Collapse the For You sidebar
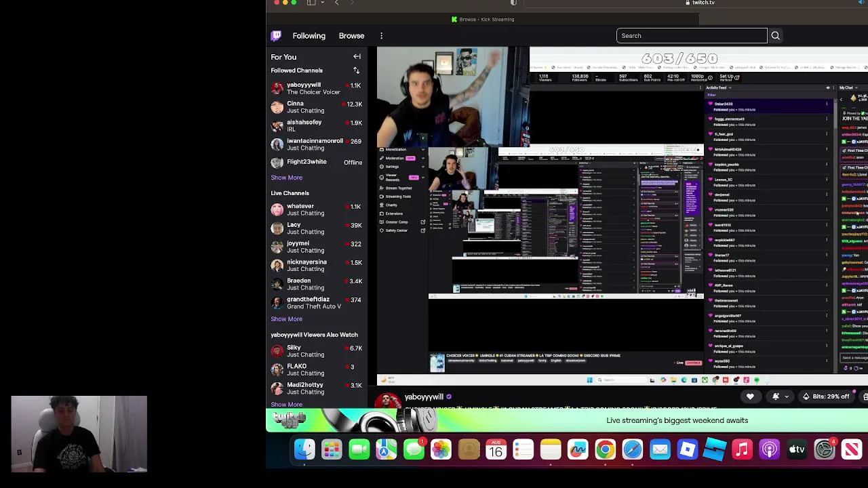Screen dimensions: 868x488 tap(357, 57)
